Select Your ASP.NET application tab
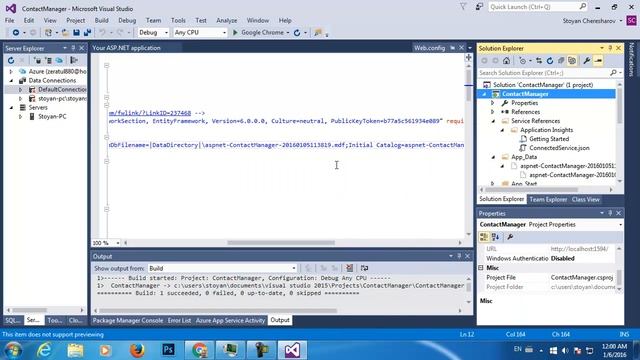640x360 pixels. point(127,48)
